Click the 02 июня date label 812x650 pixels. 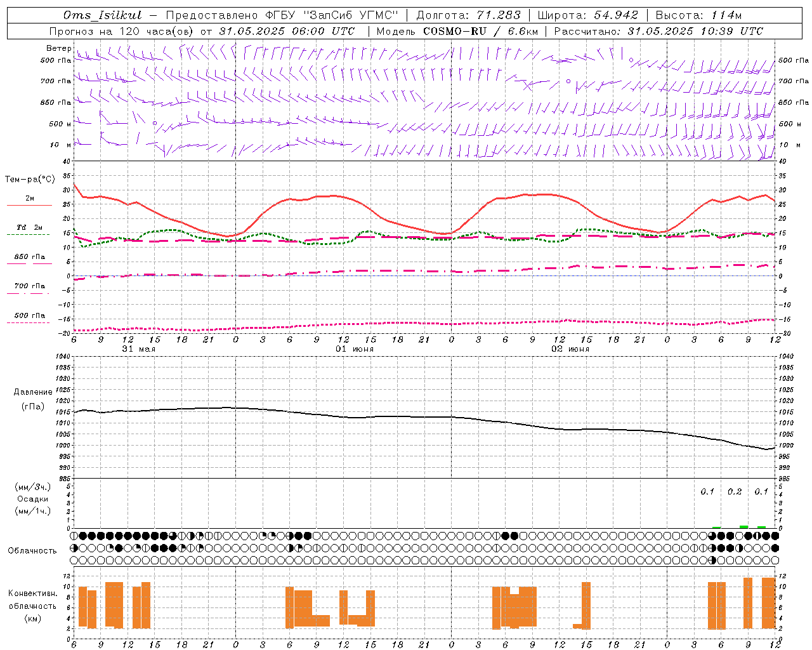point(570,349)
